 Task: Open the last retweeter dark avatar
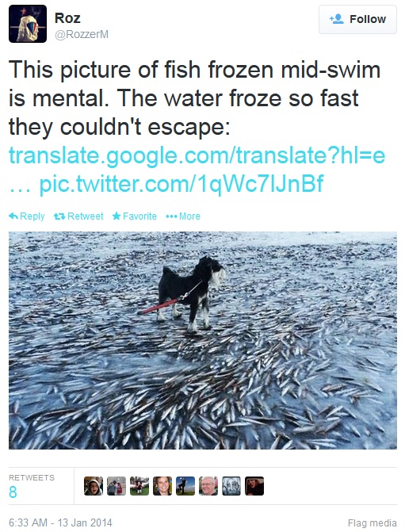tap(254, 486)
